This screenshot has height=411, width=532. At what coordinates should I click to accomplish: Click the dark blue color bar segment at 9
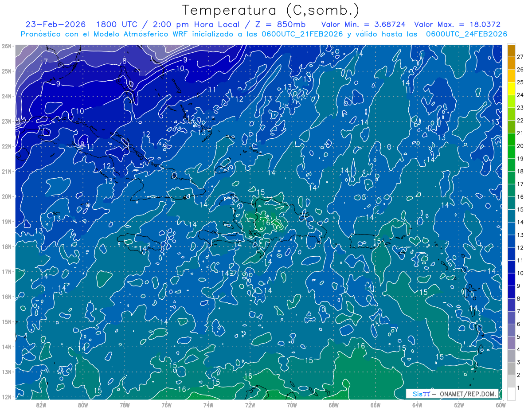pyautogui.click(x=511, y=279)
